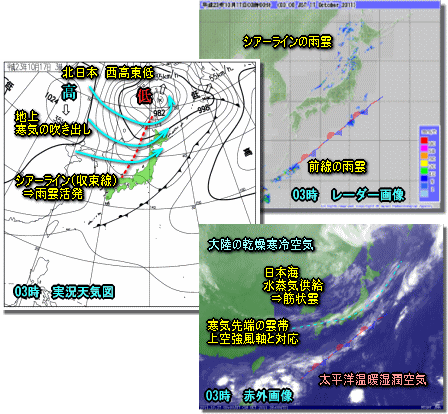448x414 pixels.
Task: Click the downward white arrow under 高
Action: tap(66, 109)
